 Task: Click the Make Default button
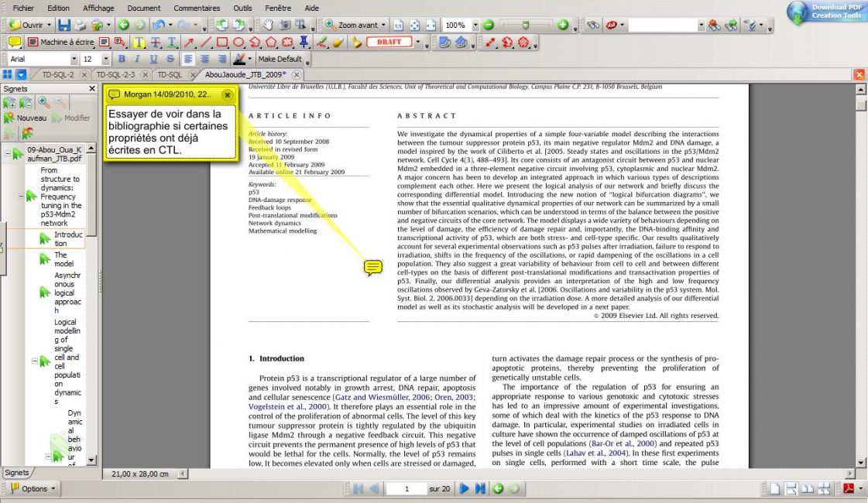click(x=280, y=59)
